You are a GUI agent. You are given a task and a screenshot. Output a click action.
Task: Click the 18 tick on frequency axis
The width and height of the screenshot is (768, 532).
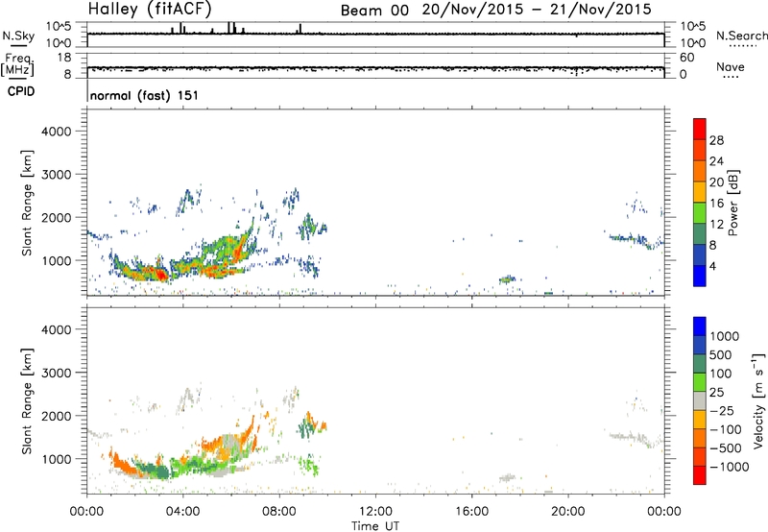tap(64, 58)
